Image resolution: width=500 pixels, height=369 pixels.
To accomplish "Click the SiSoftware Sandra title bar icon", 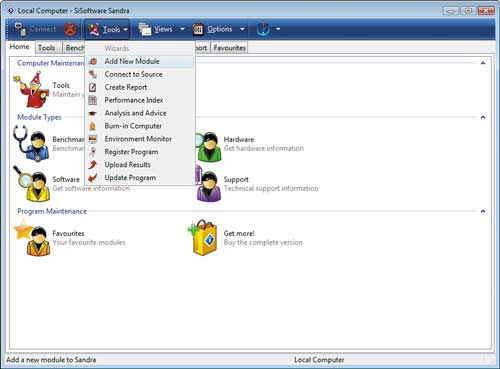I will pos(11,11).
